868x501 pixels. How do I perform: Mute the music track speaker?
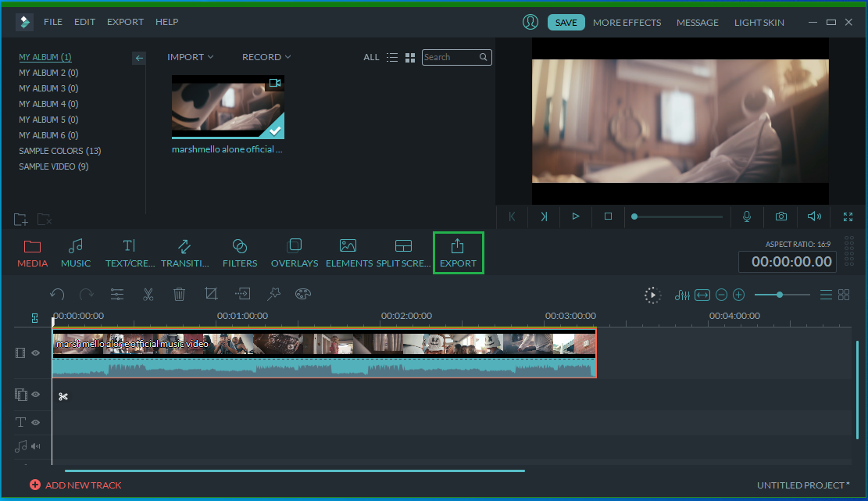35,446
